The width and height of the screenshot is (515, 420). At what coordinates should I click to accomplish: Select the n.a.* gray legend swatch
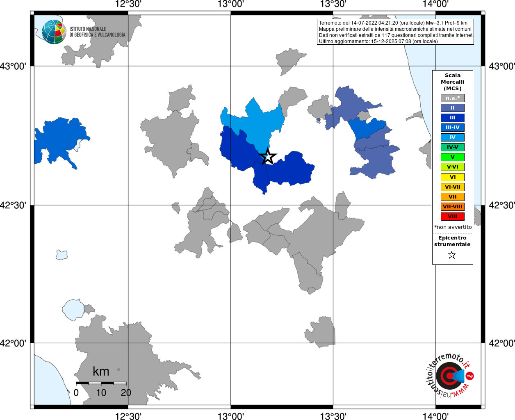(453, 98)
